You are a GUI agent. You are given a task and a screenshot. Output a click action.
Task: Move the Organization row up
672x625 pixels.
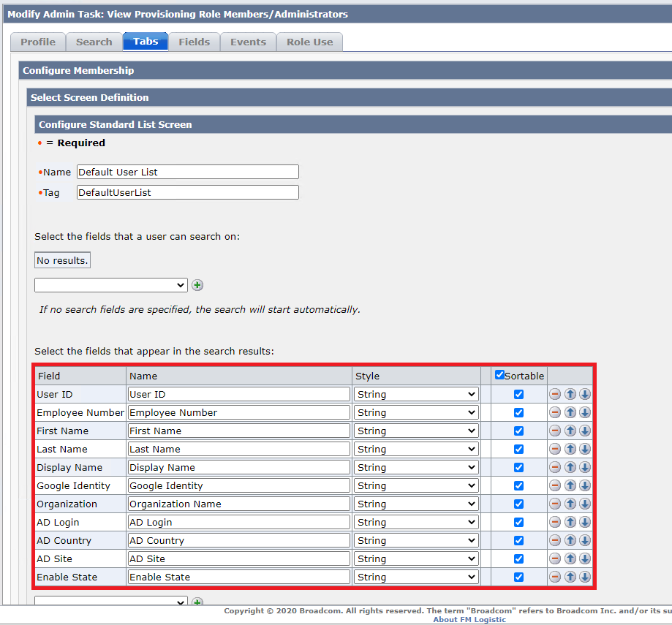[570, 504]
